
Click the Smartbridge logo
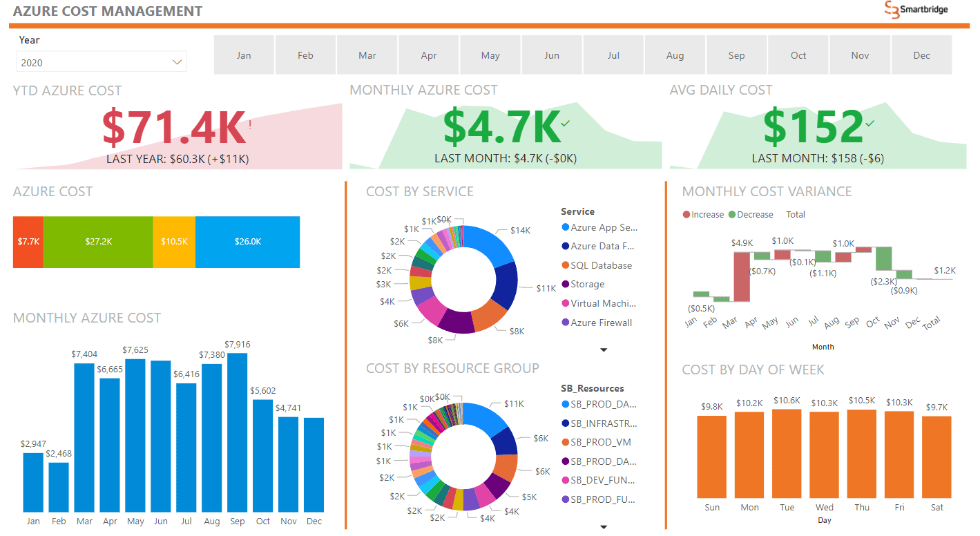click(x=916, y=10)
